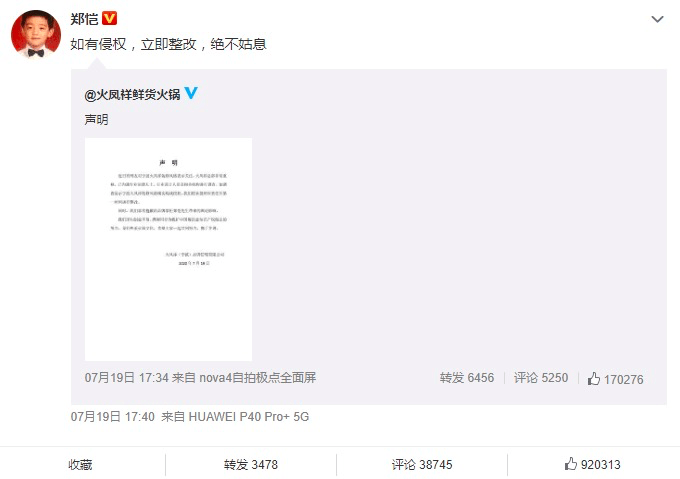Open the 07月19日 17:34 original post timestamp
680x479 pixels.
tap(126, 378)
